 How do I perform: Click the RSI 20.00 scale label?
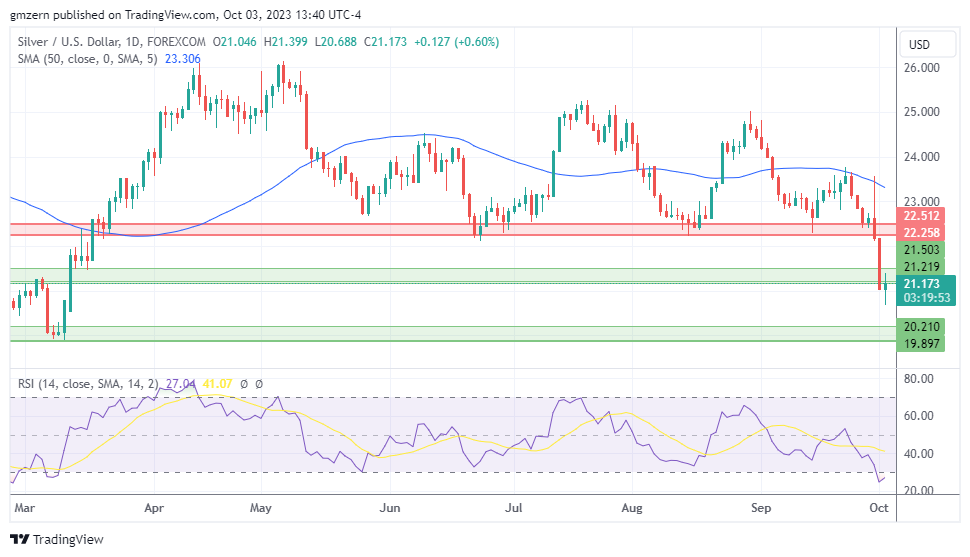coord(919,490)
